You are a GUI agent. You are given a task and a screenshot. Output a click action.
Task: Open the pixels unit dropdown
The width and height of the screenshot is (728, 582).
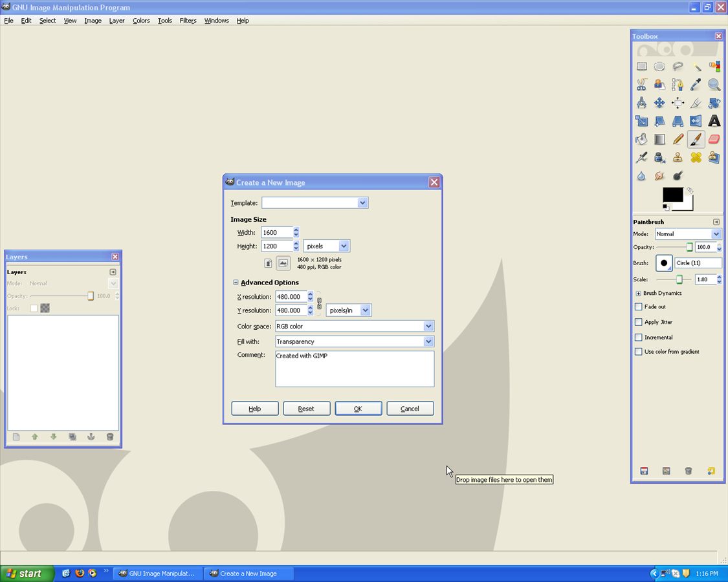pos(326,246)
